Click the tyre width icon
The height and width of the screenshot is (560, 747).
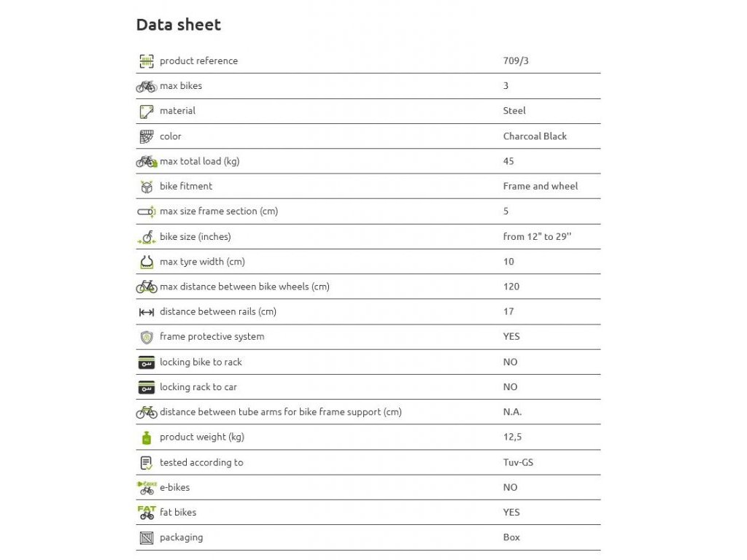(x=147, y=262)
